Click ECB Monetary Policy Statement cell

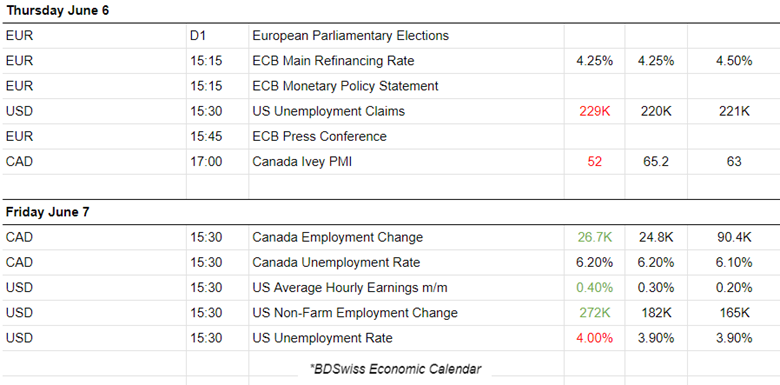pyautogui.click(x=345, y=86)
